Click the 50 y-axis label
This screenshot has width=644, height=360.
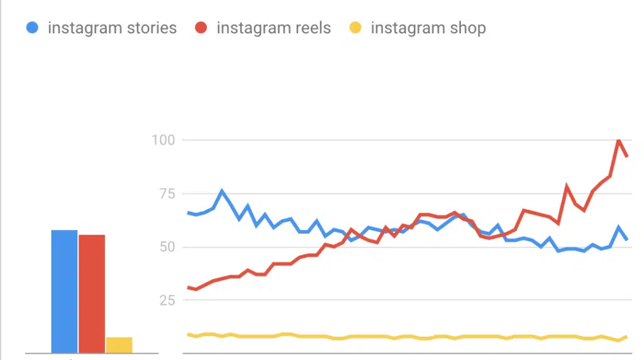(x=167, y=247)
